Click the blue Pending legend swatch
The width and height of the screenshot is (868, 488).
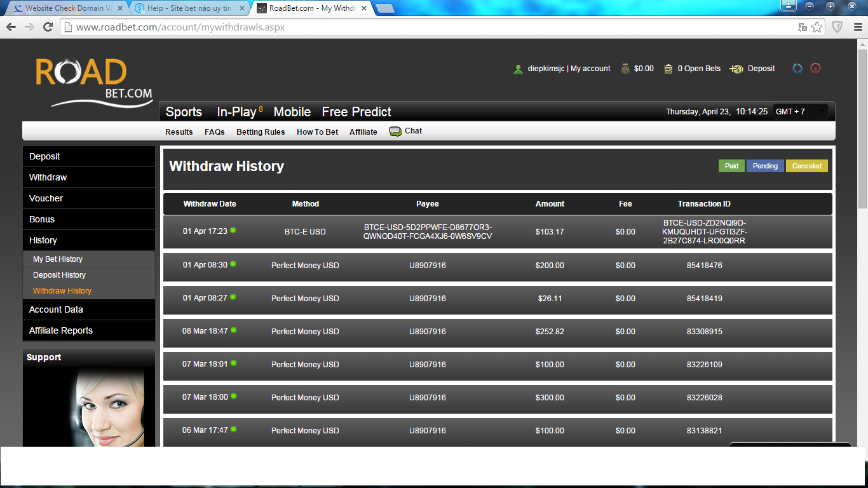(765, 166)
